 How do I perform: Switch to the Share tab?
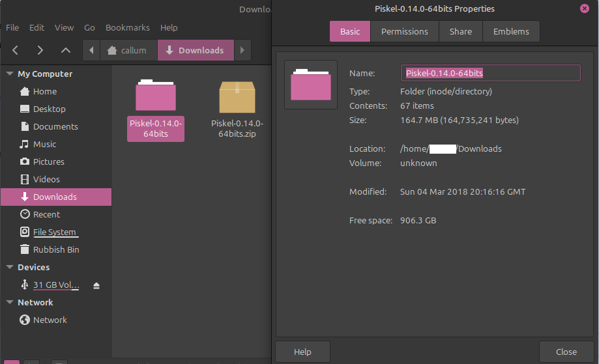[461, 31]
